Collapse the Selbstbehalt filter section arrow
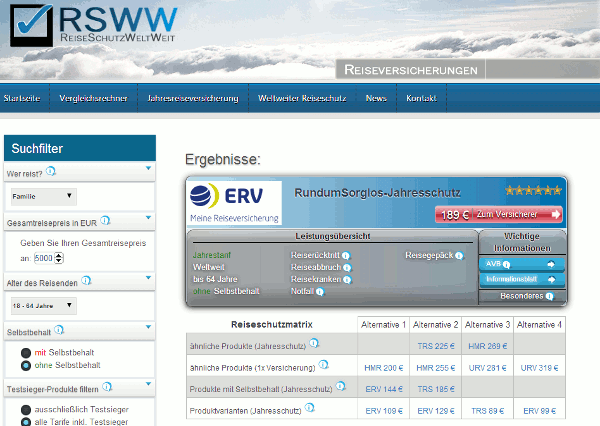600x426 pixels. point(148,329)
